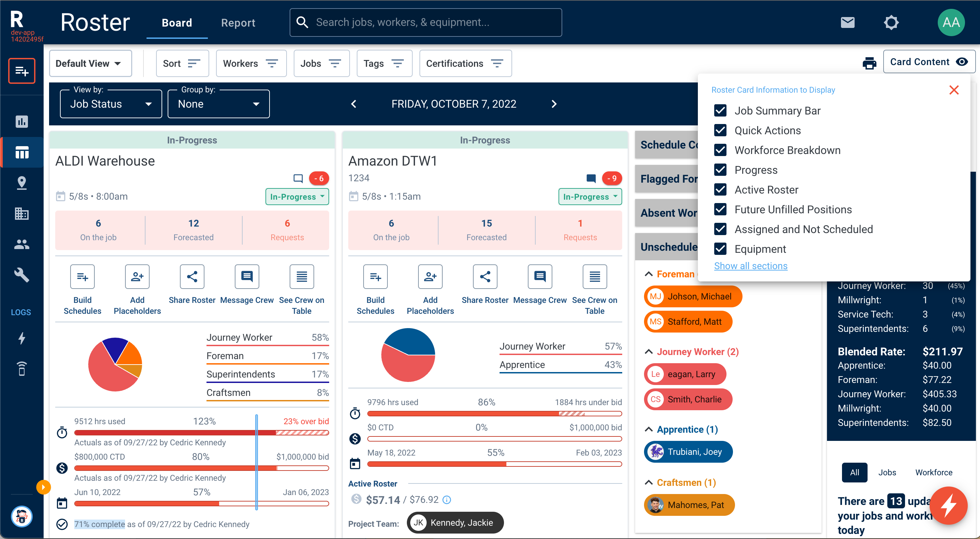
Task: Open the mail envelope icon in header
Action: (847, 22)
